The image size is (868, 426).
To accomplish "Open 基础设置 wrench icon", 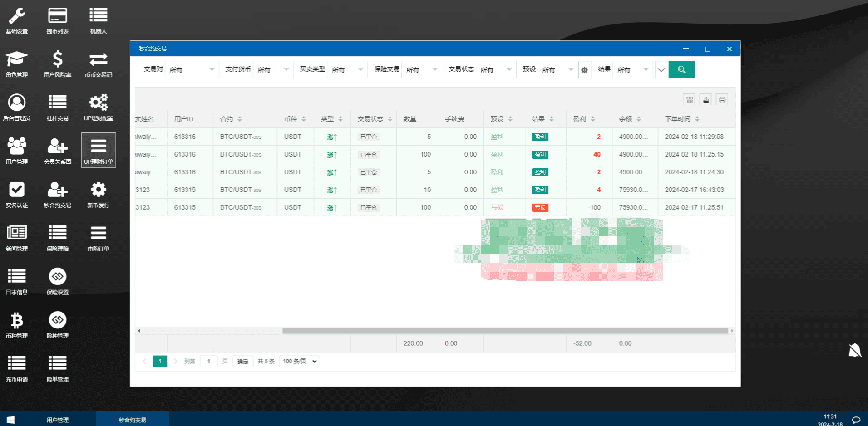I will [17, 16].
